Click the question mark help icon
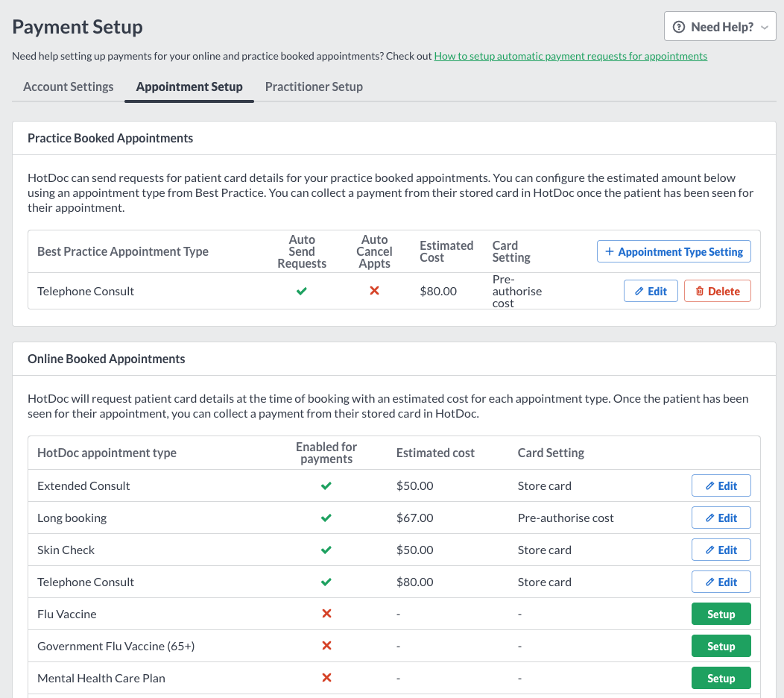This screenshot has height=698, width=784. (x=678, y=27)
